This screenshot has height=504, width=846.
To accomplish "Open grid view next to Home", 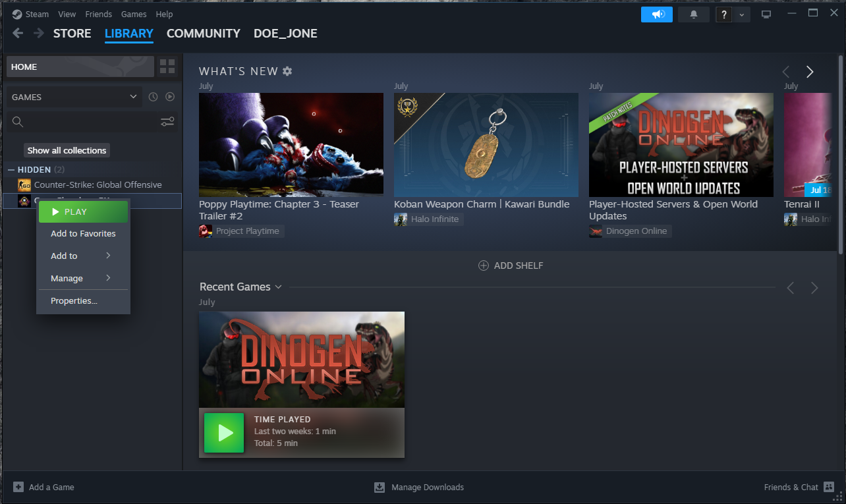I will point(167,66).
